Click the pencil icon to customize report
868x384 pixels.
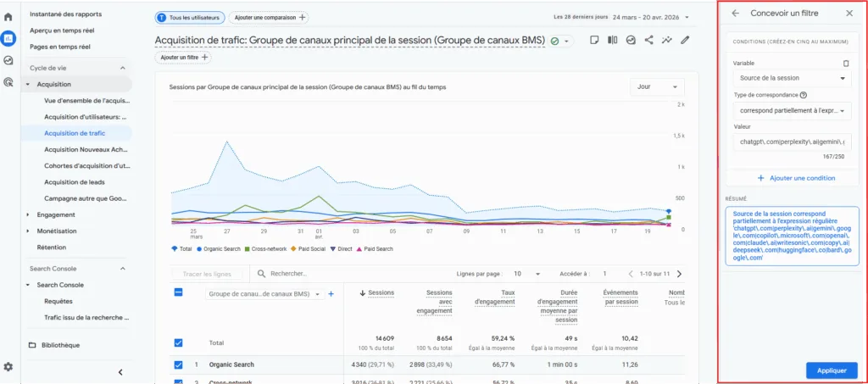[x=685, y=40]
